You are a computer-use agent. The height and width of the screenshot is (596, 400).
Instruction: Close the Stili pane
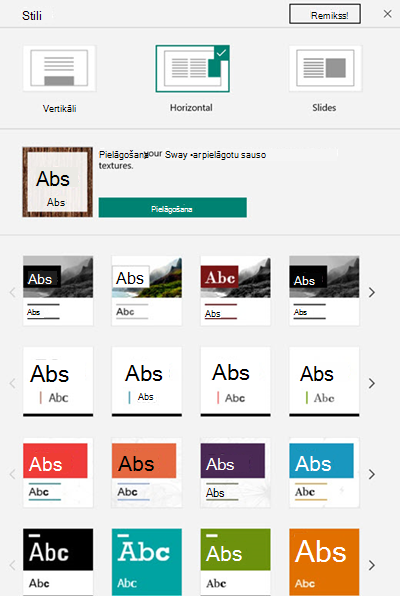(387, 14)
